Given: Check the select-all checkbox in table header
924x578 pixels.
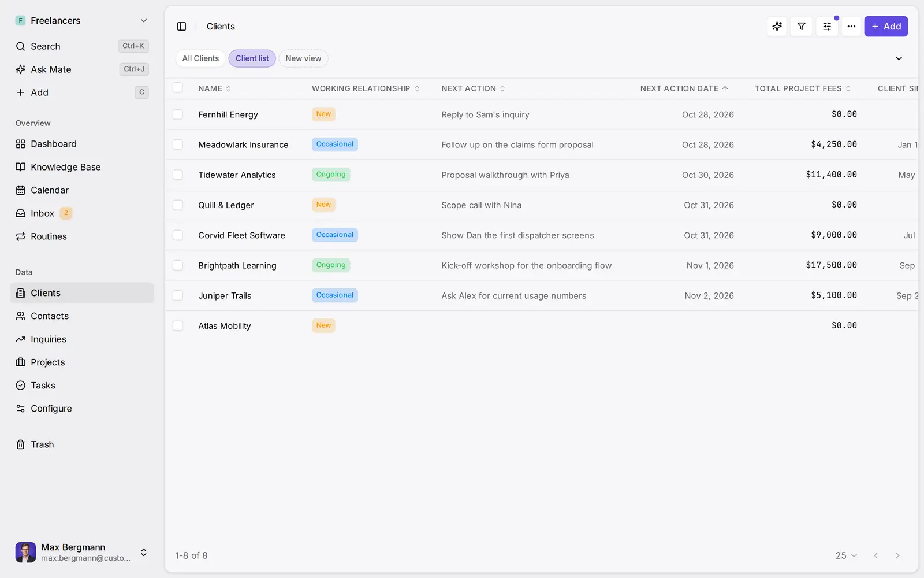Looking at the screenshot, I should pos(178,88).
